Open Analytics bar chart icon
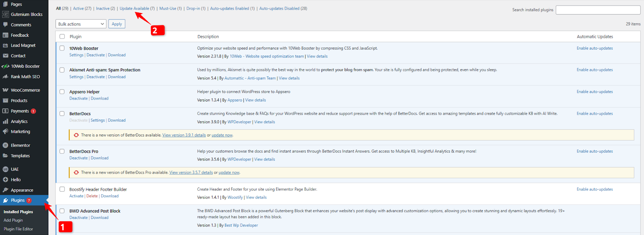644x235 pixels. pos(6,122)
